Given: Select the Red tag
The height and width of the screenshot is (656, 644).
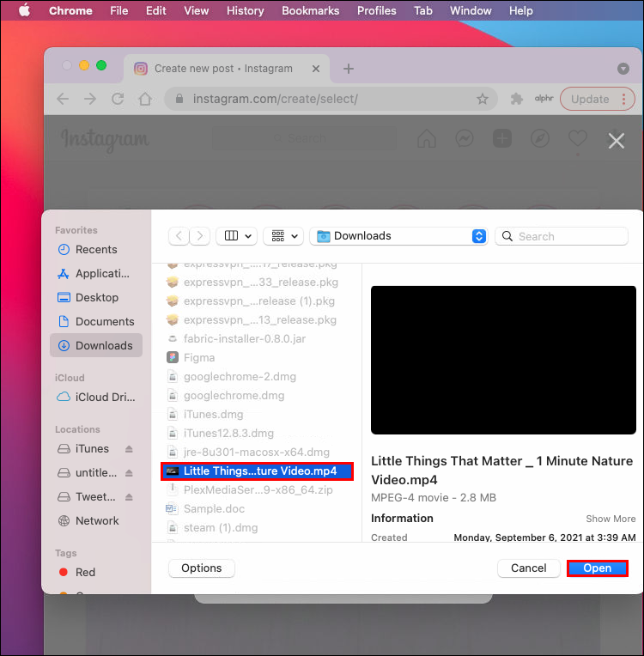Looking at the screenshot, I should pyautogui.click(x=96, y=573).
